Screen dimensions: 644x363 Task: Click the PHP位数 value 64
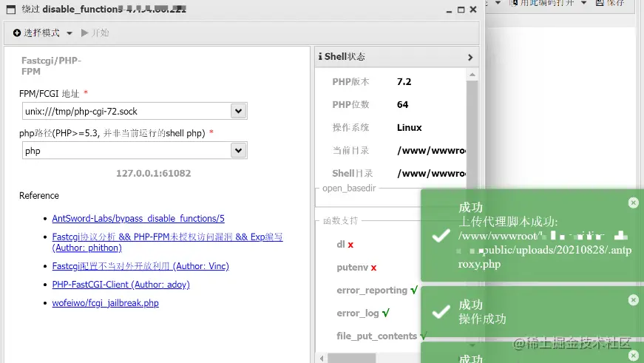(x=402, y=105)
